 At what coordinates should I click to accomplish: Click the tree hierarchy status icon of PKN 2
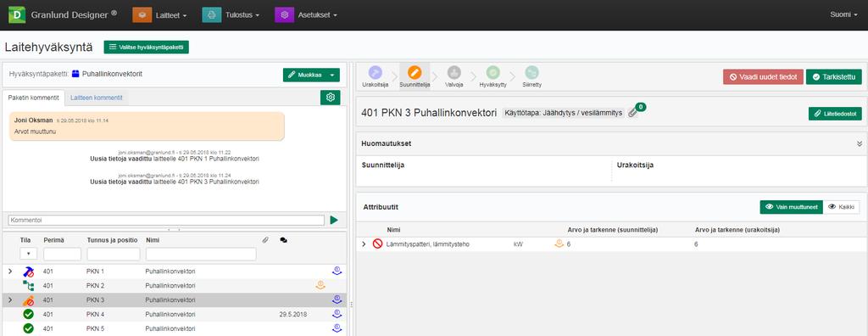click(28, 286)
